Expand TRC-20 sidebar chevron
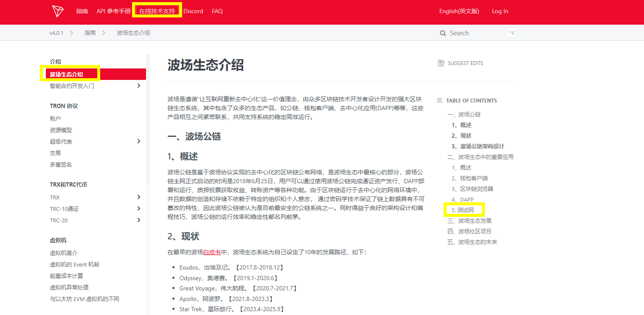 pos(139,220)
